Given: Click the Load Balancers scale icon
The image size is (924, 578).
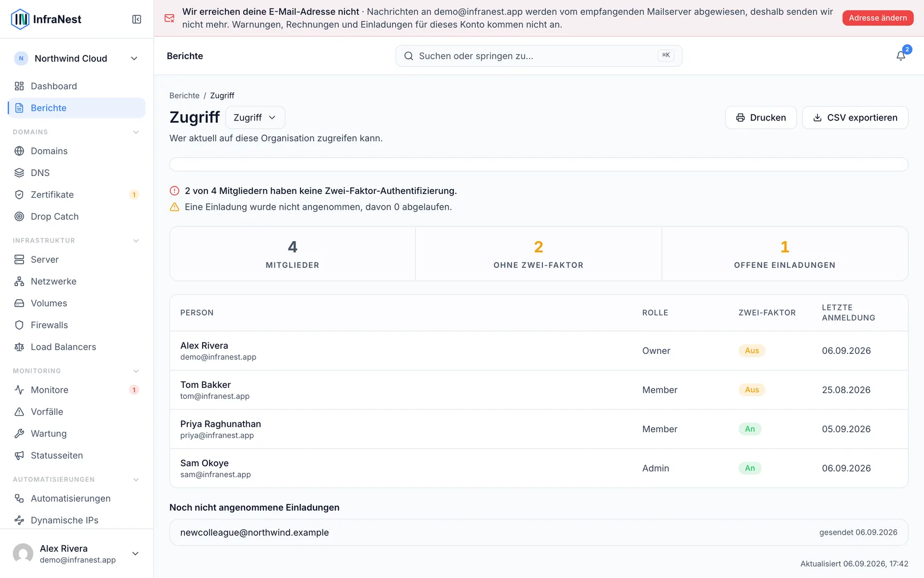Looking at the screenshot, I should [x=19, y=347].
